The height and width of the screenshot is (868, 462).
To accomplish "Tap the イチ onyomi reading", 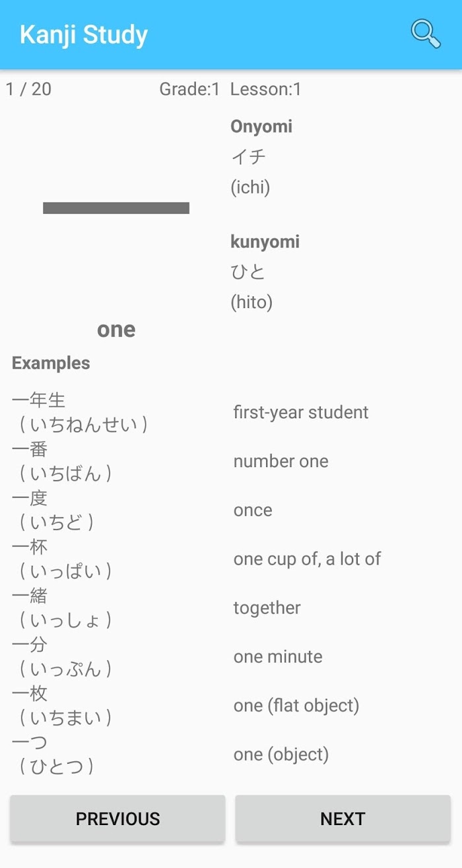I will click(x=248, y=156).
